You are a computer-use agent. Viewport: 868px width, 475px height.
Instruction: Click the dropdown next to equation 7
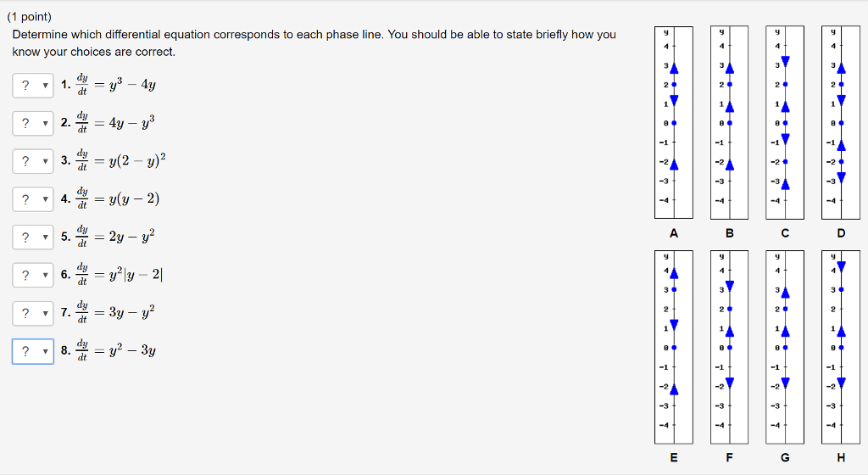(x=33, y=313)
